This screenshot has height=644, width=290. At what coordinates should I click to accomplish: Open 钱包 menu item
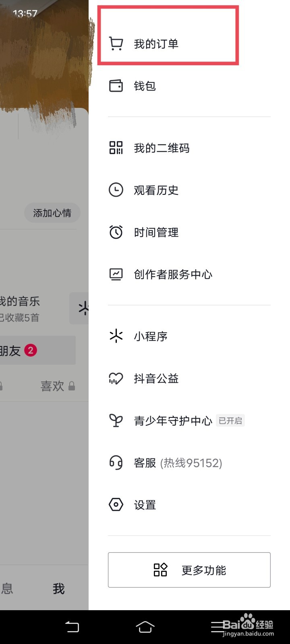pyautogui.click(x=145, y=86)
